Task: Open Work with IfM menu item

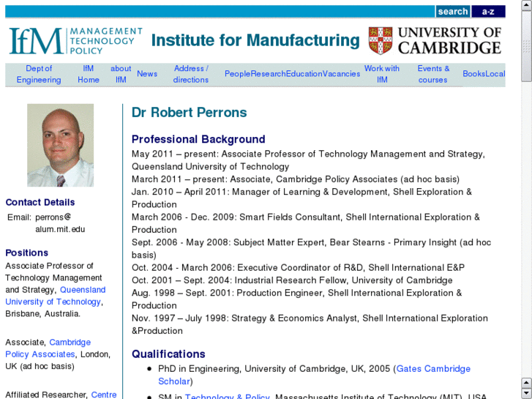Action: pyautogui.click(x=382, y=74)
